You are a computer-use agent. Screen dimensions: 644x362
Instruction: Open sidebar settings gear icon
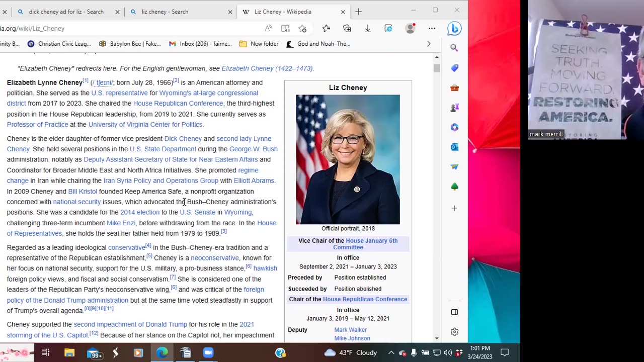tap(454, 332)
